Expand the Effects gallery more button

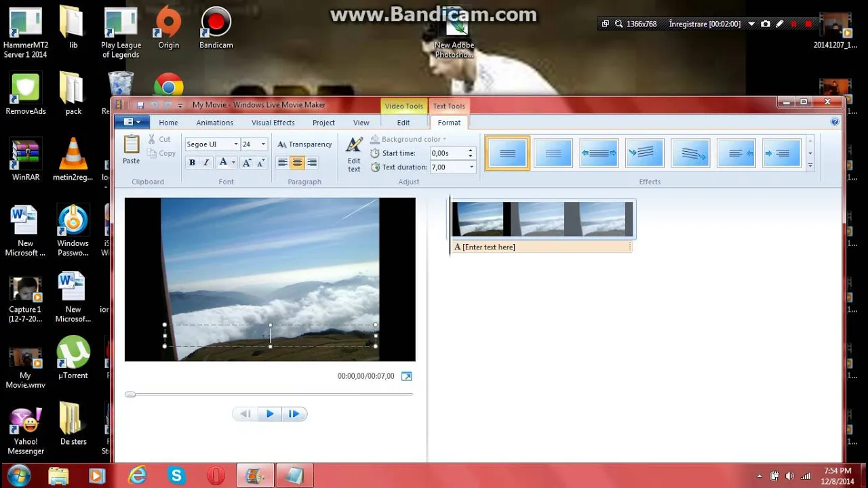click(810, 165)
